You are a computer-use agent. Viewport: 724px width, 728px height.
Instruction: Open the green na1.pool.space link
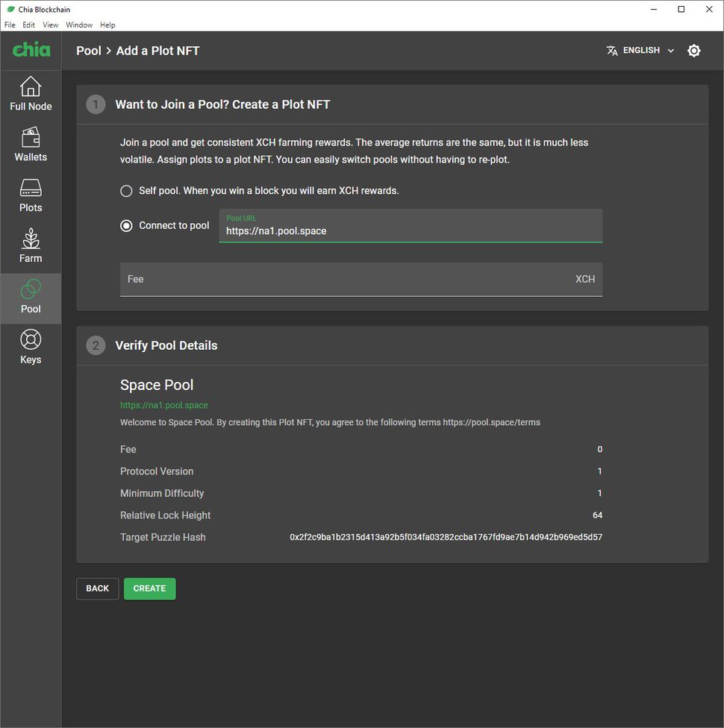(x=164, y=405)
